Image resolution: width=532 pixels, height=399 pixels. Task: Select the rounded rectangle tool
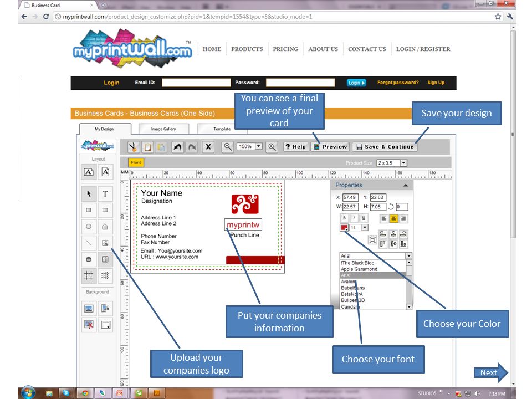point(105,210)
